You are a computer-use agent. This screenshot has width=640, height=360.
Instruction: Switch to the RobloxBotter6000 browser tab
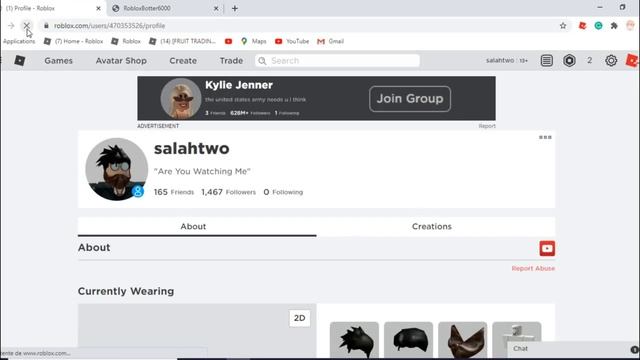(x=163, y=8)
